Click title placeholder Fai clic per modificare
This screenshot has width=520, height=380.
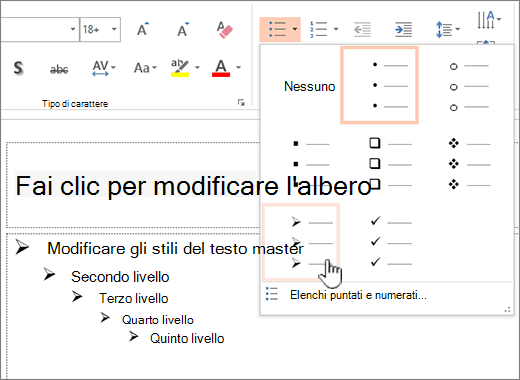click(x=193, y=186)
